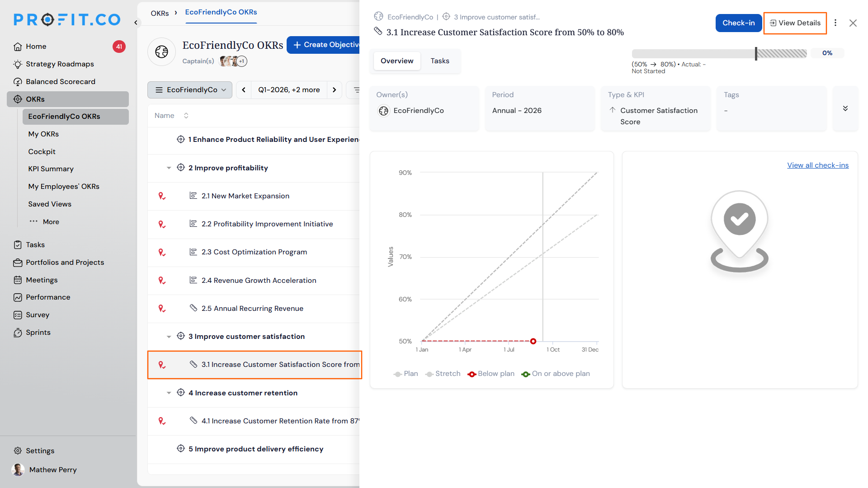This screenshot has width=868, height=488.
Task: Close the key result detail panel
Action: click(x=853, y=23)
